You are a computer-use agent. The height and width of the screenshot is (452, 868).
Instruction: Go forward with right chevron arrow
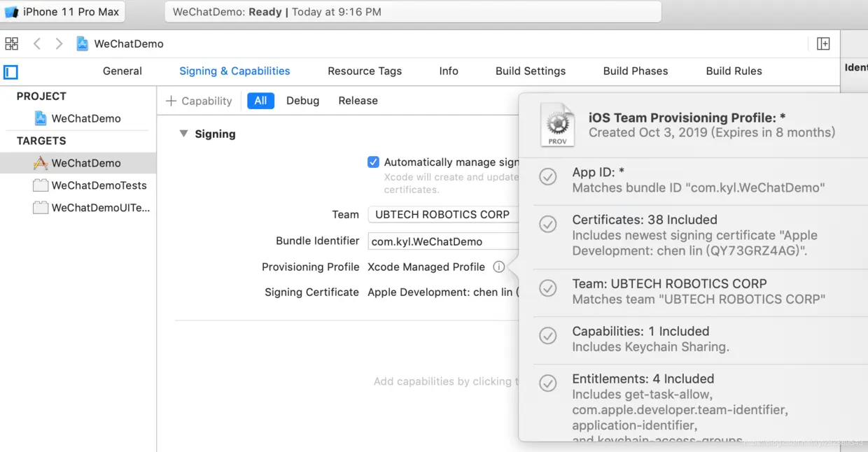pyautogui.click(x=59, y=43)
